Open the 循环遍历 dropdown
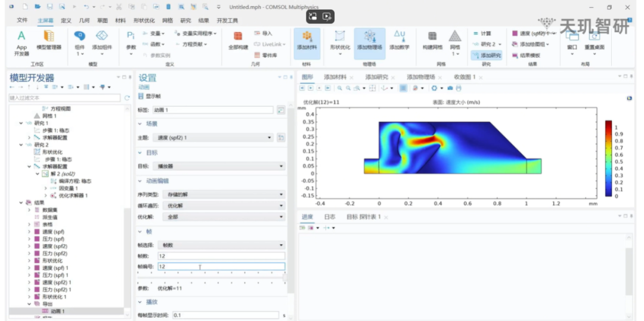 [224, 205]
